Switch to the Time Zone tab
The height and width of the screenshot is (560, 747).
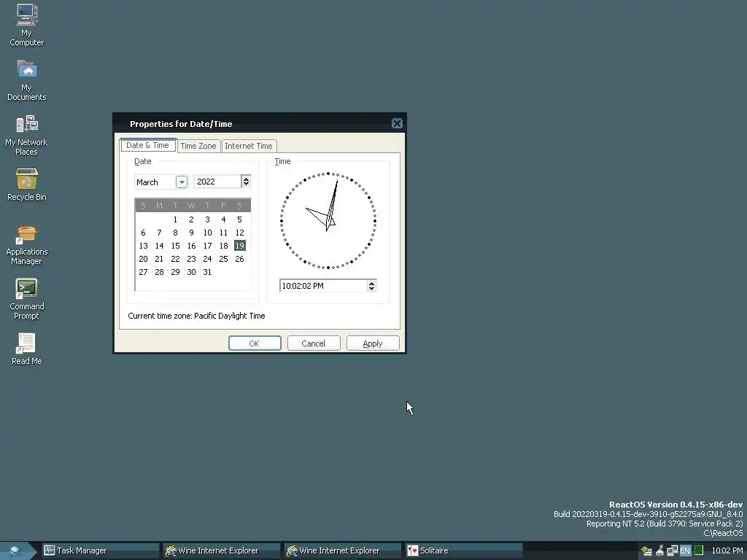(x=198, y=146)
